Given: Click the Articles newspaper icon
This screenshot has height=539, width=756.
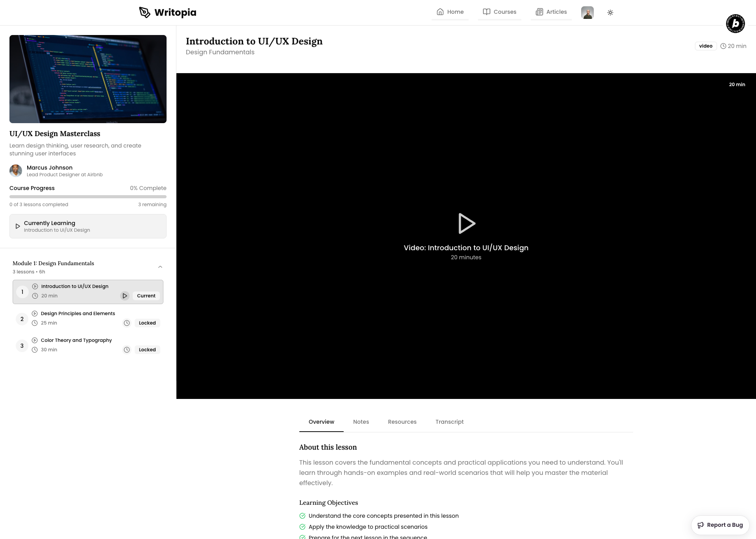Looking at the screenshot, I should pyautogui.click(x=539, y=12).
